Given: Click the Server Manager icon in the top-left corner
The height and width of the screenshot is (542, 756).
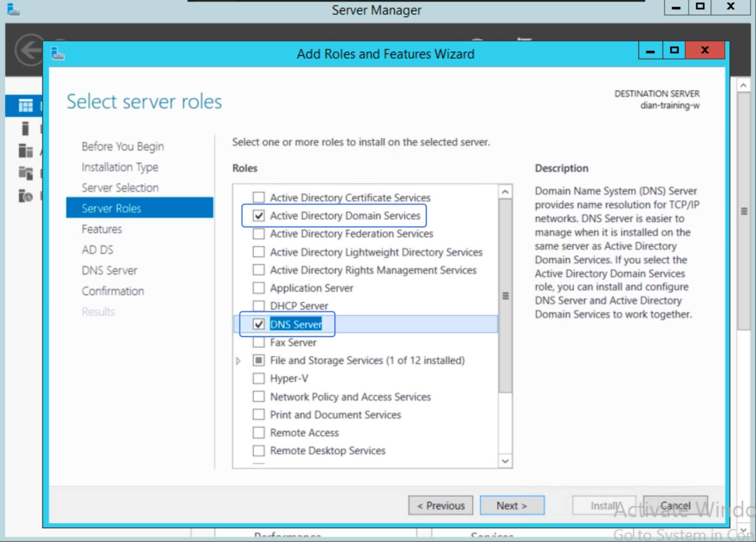Looking at the screenshot, I should coord(13,9).
